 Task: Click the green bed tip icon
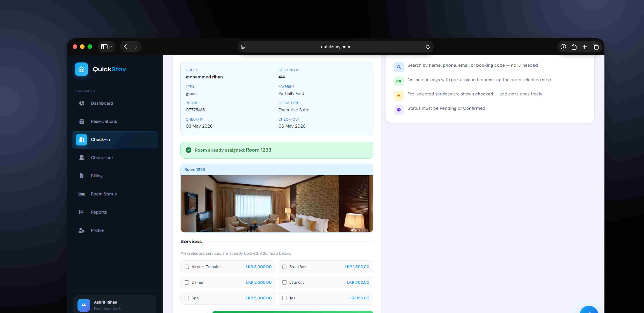coord(399,81)
